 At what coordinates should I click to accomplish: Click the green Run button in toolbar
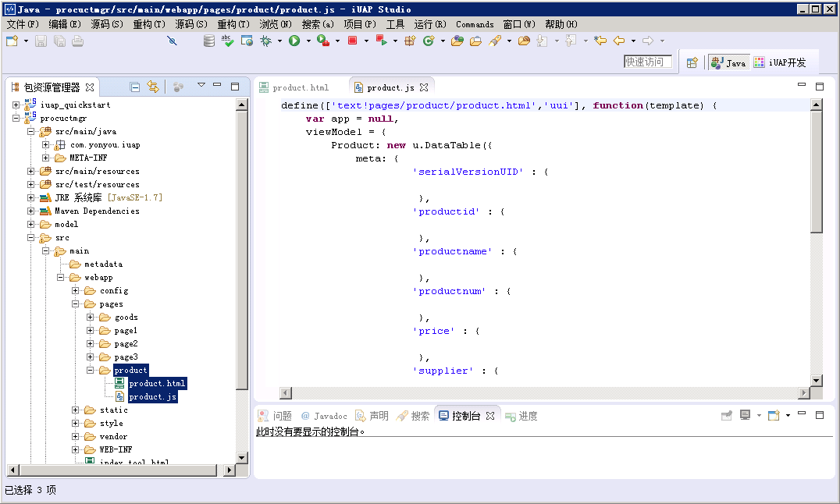[294, 41]
